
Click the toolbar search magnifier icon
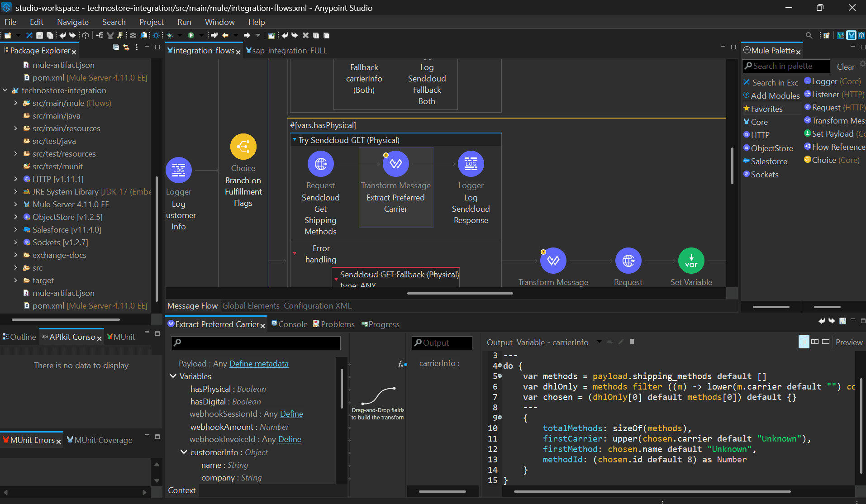[809, 35]
